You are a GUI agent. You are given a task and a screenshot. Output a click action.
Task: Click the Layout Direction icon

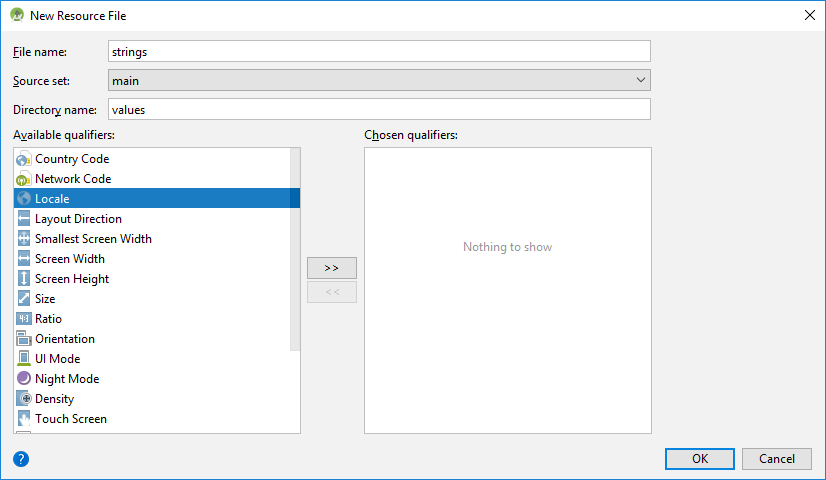pos(24,219)
